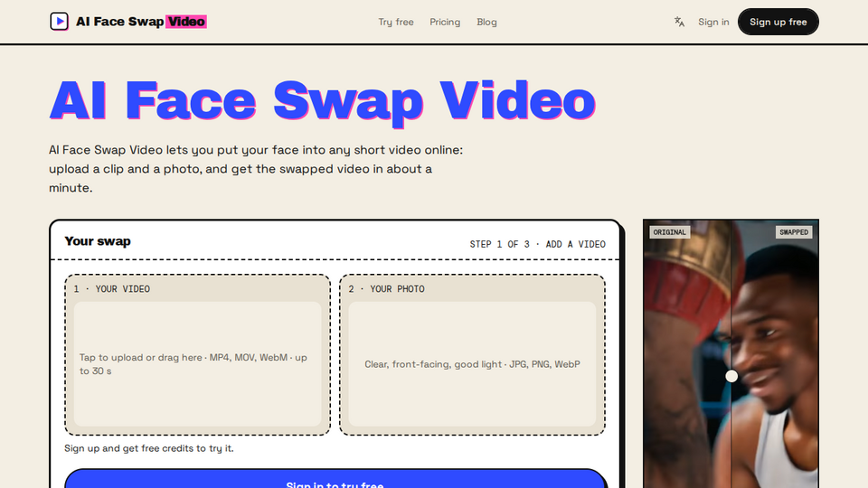
Task: Open the Blog nav link
Action: tap(486, 22)
